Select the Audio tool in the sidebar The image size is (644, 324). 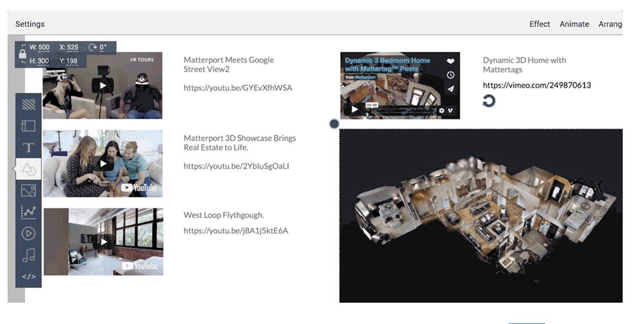coord(28,256)
